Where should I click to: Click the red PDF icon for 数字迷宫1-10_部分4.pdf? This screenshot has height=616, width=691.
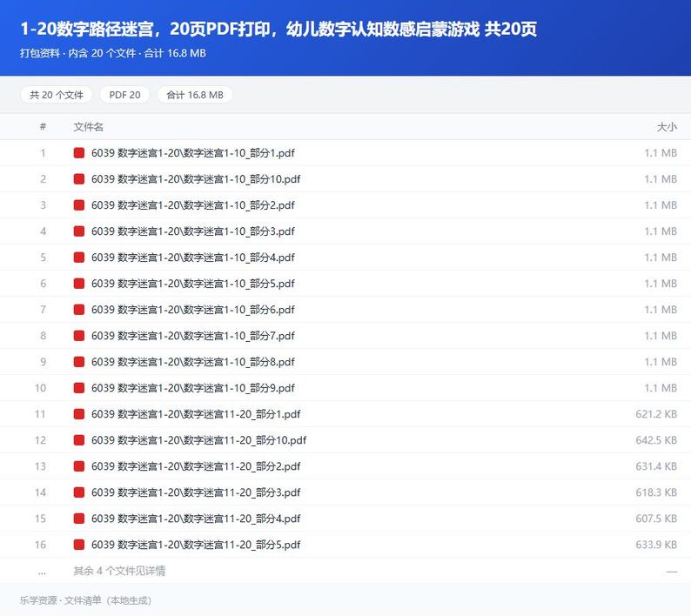tap(79, 258)
